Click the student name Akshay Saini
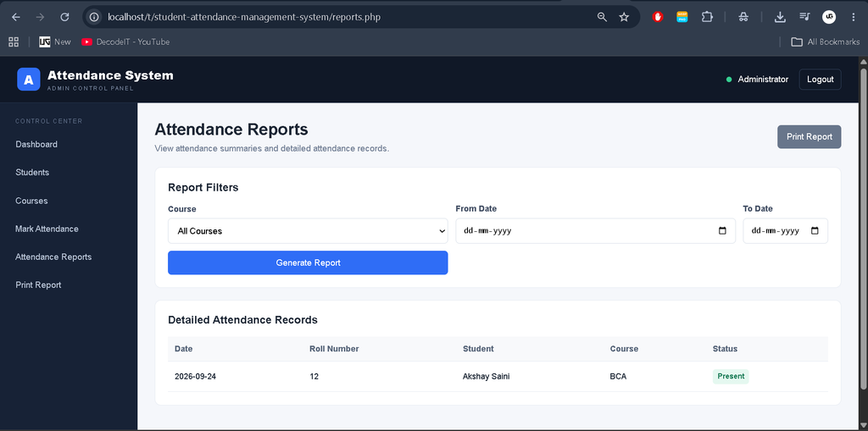 coord(486,377)
